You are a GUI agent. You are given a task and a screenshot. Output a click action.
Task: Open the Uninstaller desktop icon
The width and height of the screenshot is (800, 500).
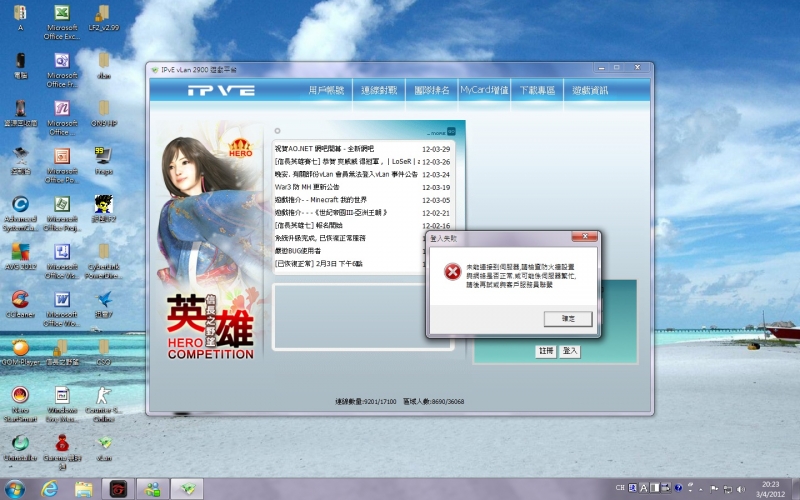20,447
